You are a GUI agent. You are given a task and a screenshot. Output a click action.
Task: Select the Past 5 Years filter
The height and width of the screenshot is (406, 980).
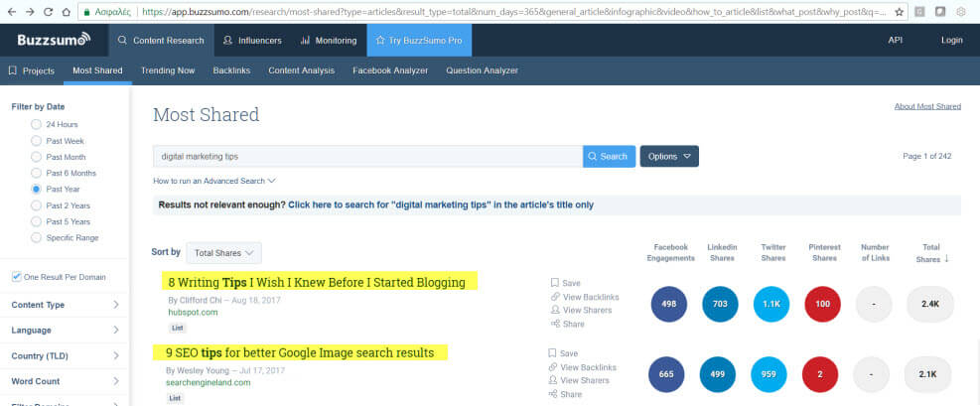[36, 221]
